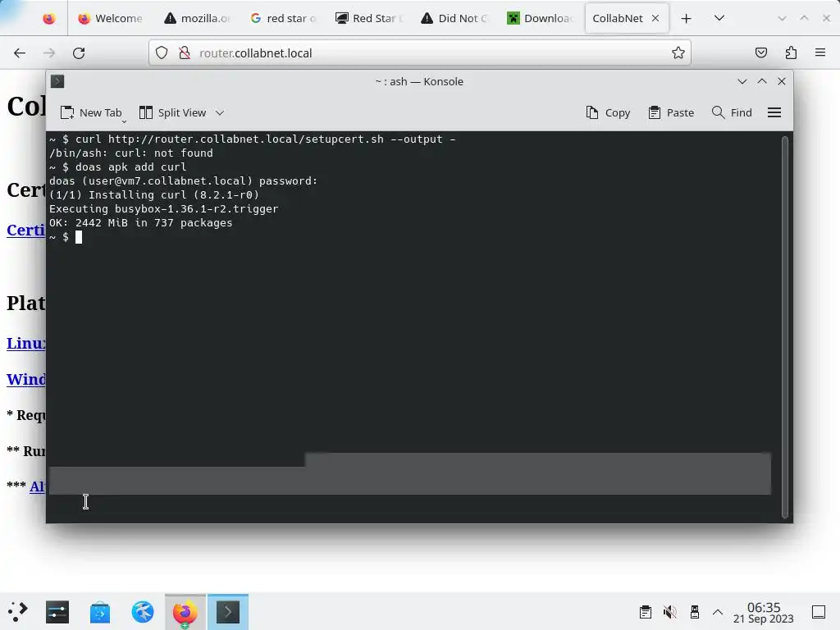Switch to the mozilla.org tab
840x630 pixels.
pyautogui.click(x=197, y=18)
